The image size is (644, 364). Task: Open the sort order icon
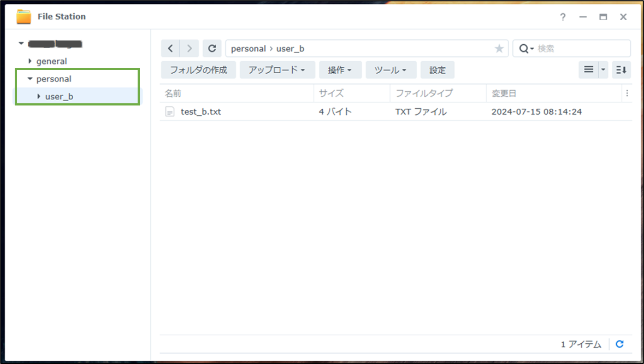pyautogui.click(x=621, y=70)
